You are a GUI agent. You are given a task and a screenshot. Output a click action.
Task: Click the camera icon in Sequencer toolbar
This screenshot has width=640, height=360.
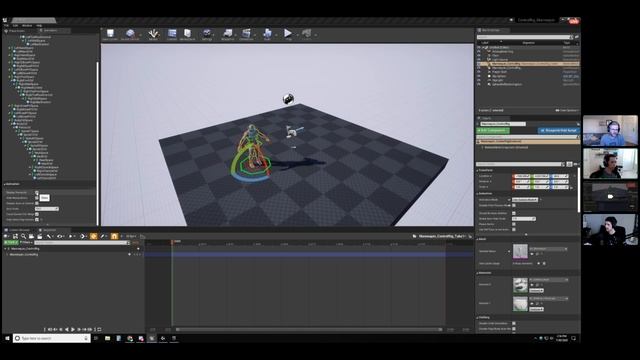pyautogui.click(x=31, y=236)
